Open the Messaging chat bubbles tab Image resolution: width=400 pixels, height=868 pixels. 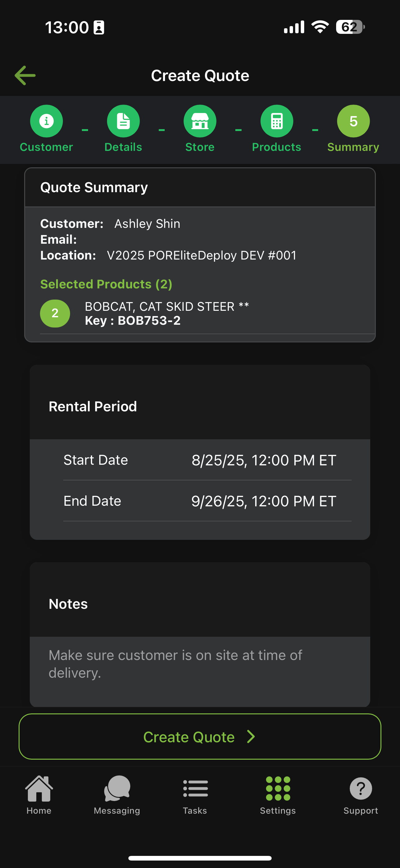117,794
